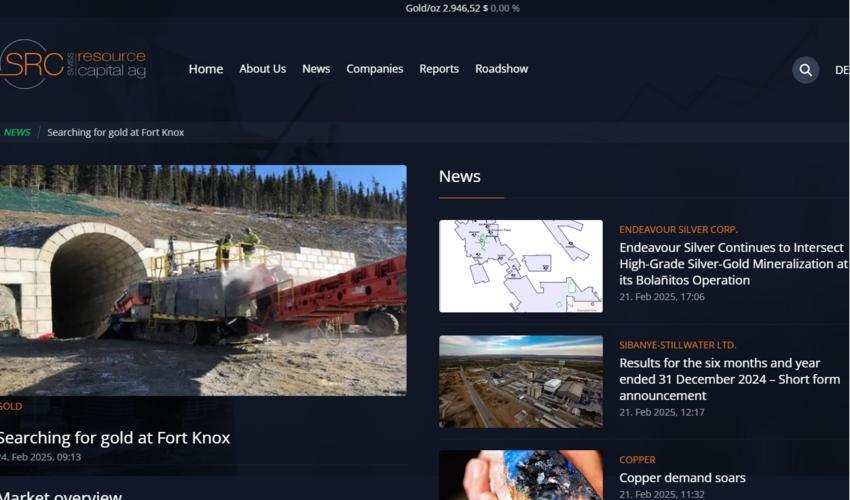Viewport: 850px width, 500px height.
Task: Click ENDEAVOUR SILVER CORP. company label
Action: pyautogui.click(x=678, y=229)
